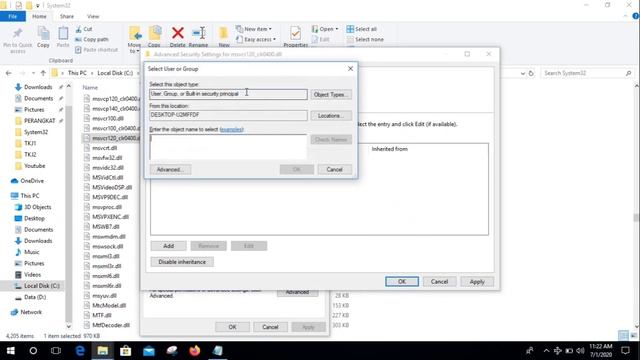The width and height of the screenshot is (640, 360).
Task: Click Apply in Advanced Security Settings
Action: (x=477, y=282)
